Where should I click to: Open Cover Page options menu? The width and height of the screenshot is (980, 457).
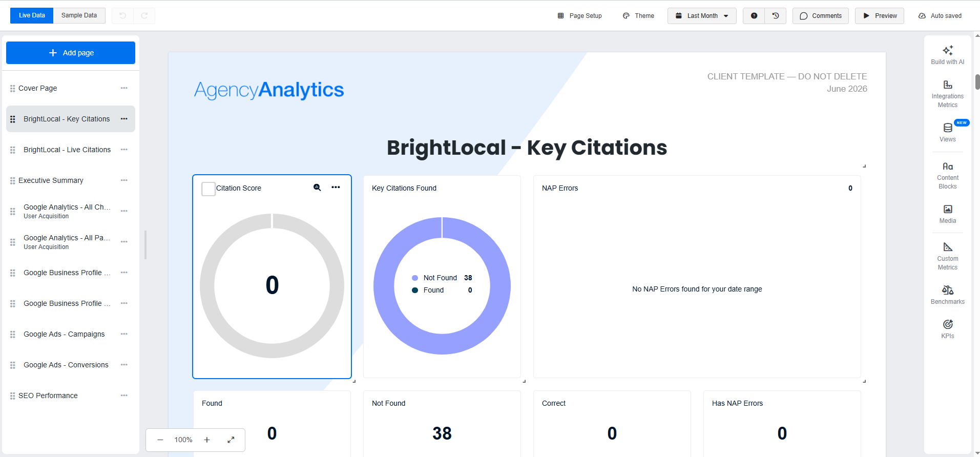[x=124, y=88]
